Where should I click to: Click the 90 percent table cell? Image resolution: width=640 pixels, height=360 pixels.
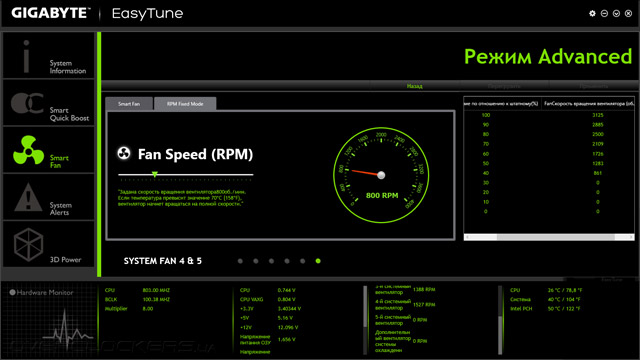point(486,124)
